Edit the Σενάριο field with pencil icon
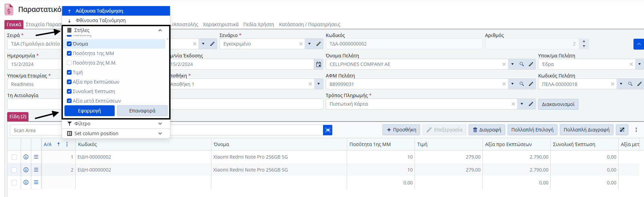The width and height of the screenshot is (644, 197). pos(318,44)
